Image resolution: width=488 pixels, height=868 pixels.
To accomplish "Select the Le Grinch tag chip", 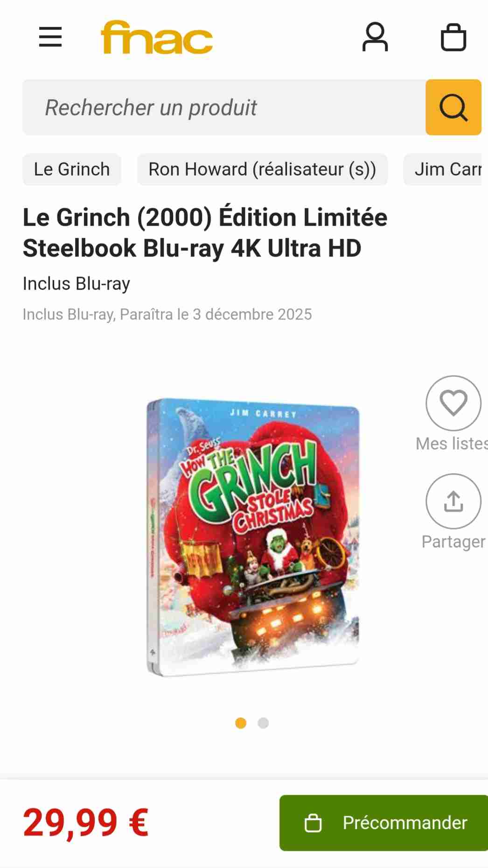I will tap(72, 169).
